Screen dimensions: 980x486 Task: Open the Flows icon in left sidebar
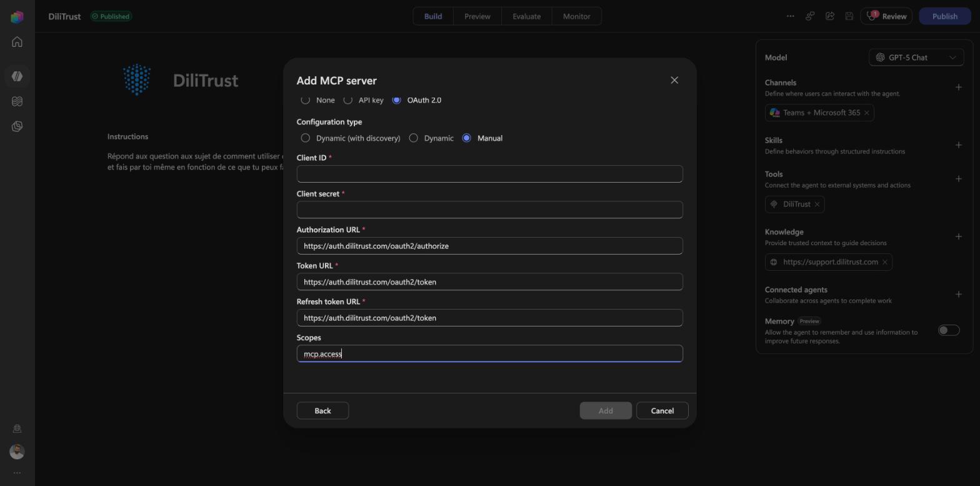pyautogui.click(x=17, y=101)
